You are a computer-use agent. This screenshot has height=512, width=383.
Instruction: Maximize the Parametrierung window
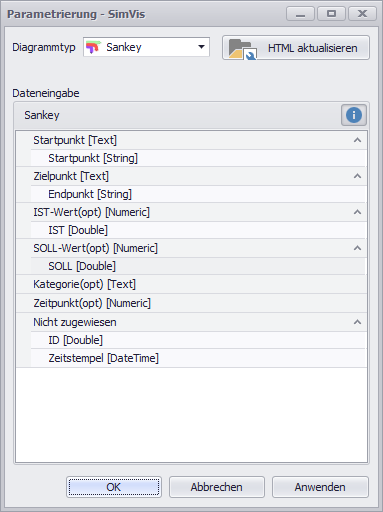[331, 14]
